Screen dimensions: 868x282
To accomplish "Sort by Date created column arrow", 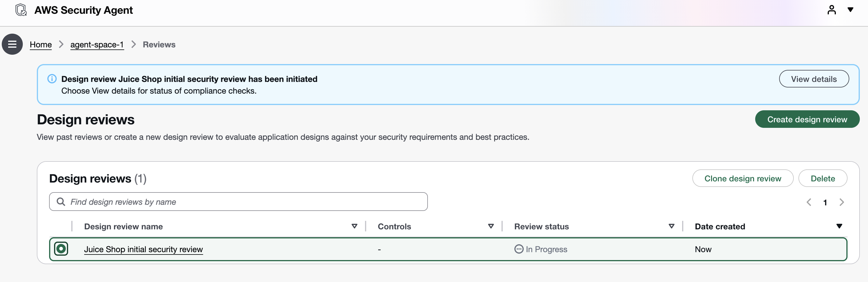I will pos(839,226).
